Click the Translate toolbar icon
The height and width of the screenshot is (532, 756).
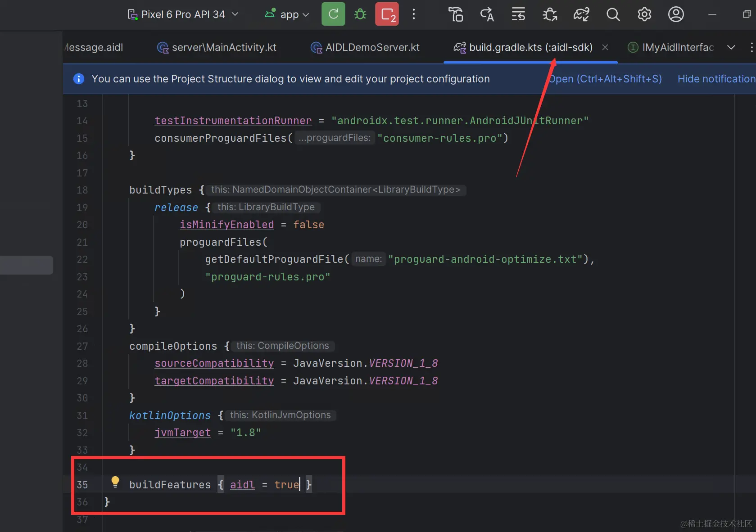487,14
